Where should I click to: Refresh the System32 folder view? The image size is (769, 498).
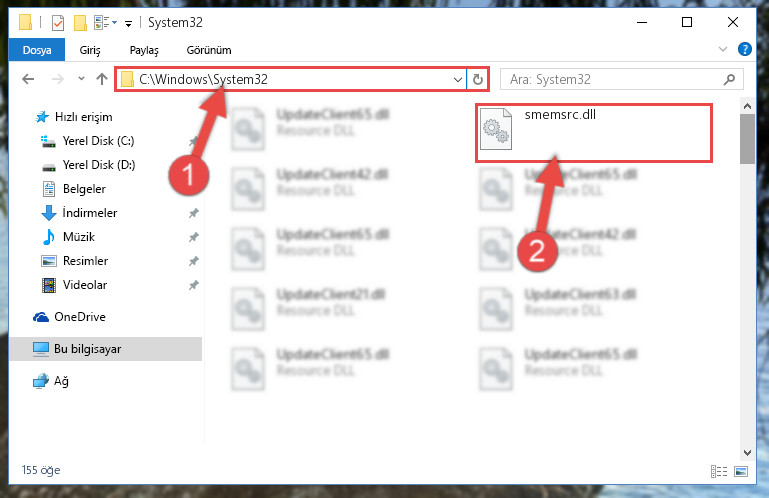(x=477, y=79)
